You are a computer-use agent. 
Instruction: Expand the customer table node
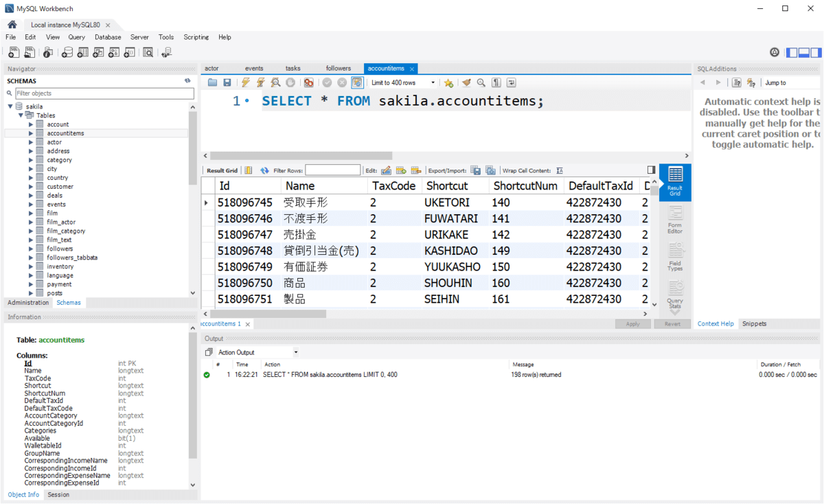point(31,187)
